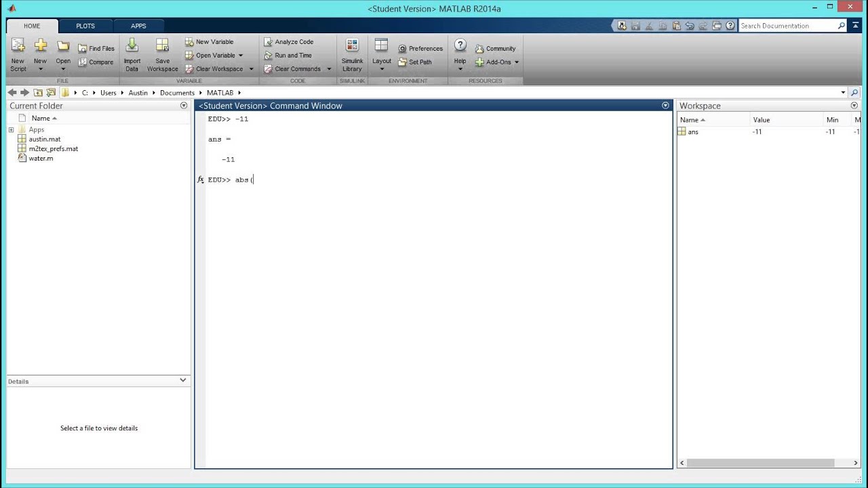Select m2tex_prefs.mat file
This screenshot has width=868, height=488.
[53, 148]
